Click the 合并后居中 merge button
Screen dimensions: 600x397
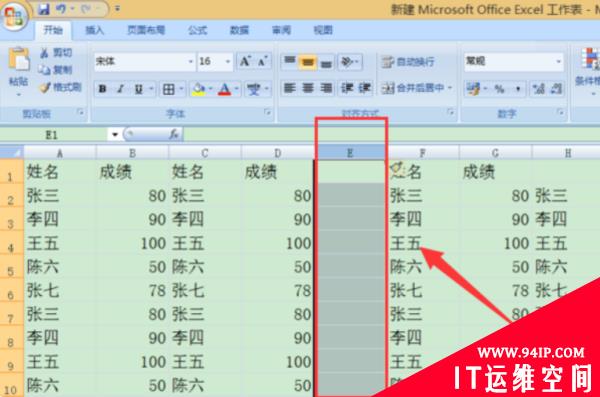click(x=416, y=88)
